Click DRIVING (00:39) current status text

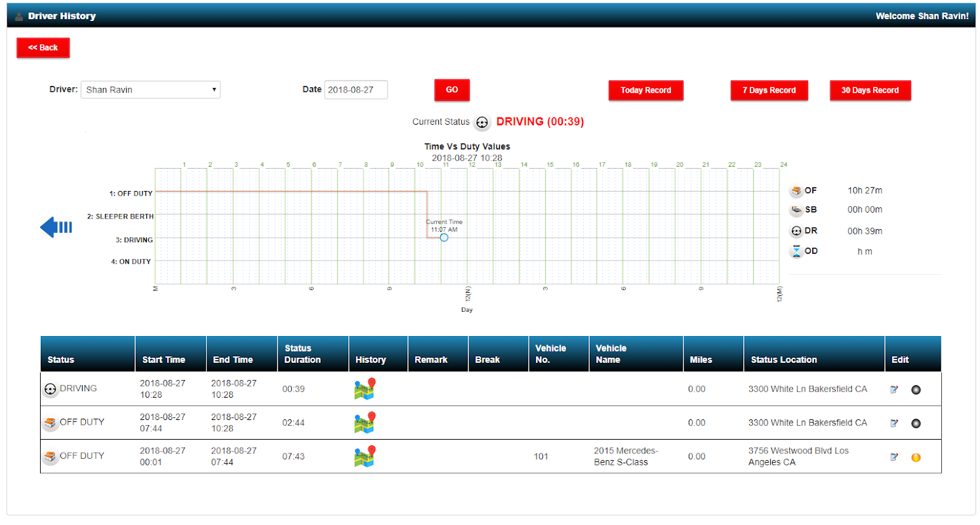[x=540, y=122]
